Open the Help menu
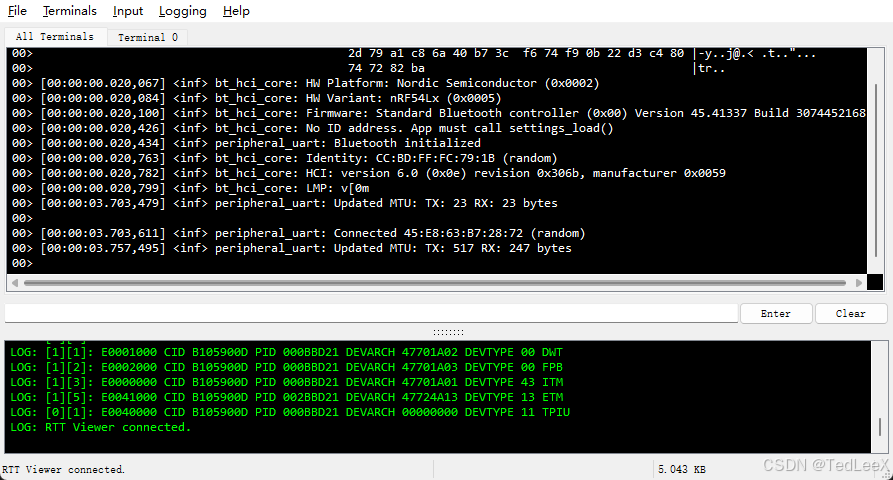893x480 pixels. click(236, 11)
